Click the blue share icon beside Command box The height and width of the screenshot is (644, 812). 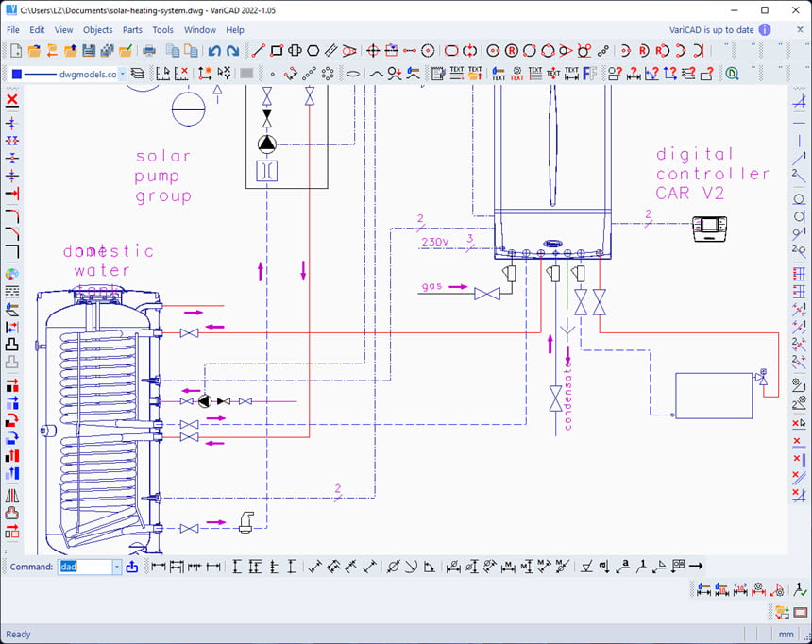132,567
